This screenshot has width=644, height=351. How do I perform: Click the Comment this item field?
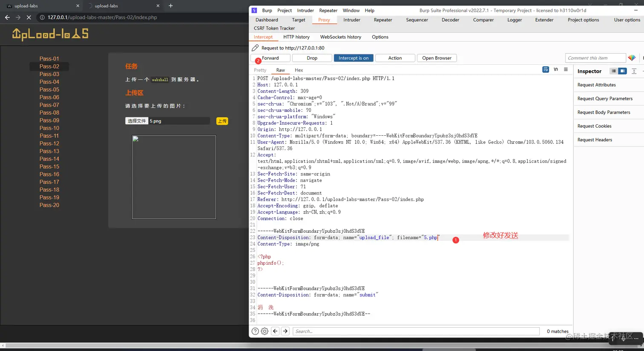click(595, 58)
